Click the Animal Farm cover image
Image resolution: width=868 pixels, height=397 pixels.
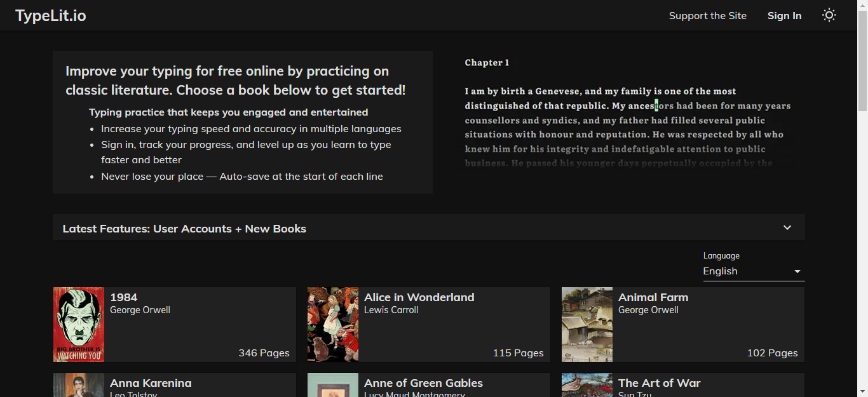click(x=587, y=324)
